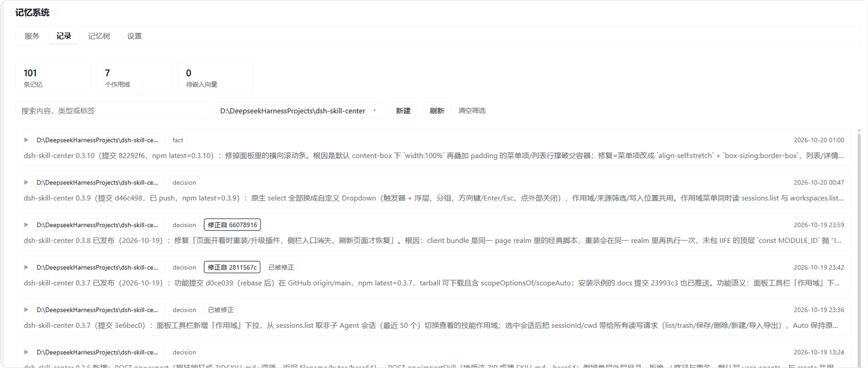Go to the 设置 tab
Viewport: 868px width, 368px height.
[135, 36]
